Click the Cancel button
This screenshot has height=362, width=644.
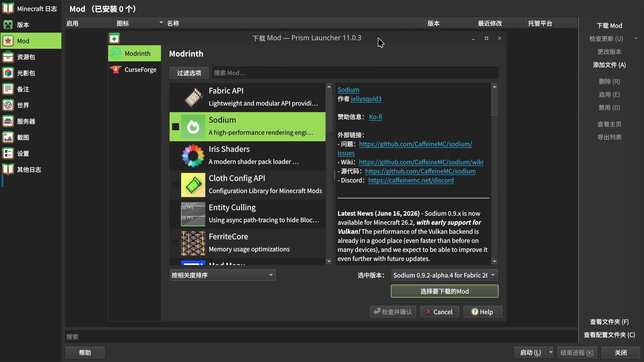coord(439,312)
